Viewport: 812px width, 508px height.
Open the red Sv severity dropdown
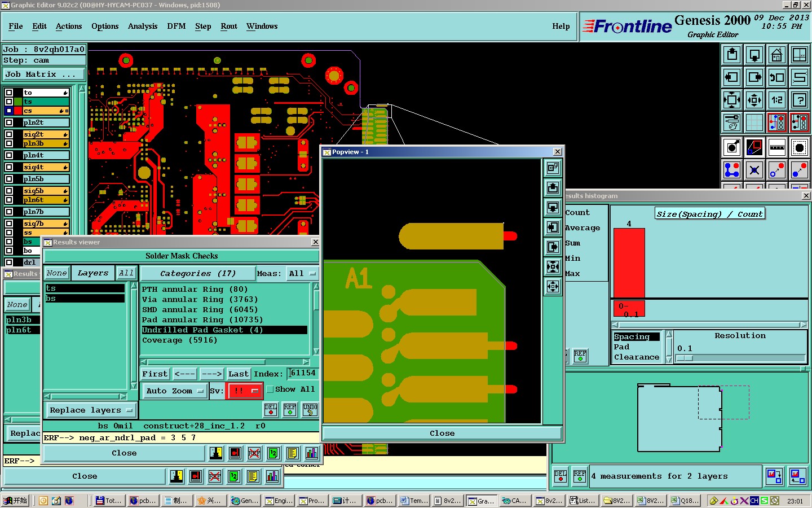[x=245, y=391]
